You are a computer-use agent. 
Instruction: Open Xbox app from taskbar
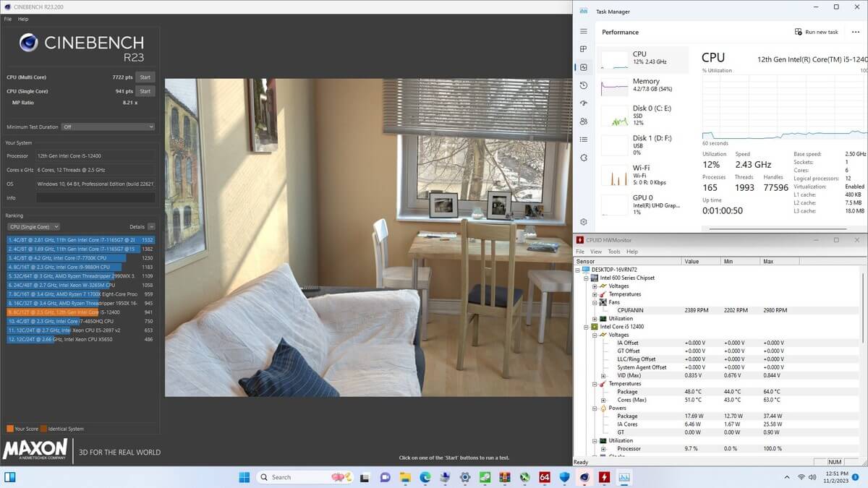[524, 477]
